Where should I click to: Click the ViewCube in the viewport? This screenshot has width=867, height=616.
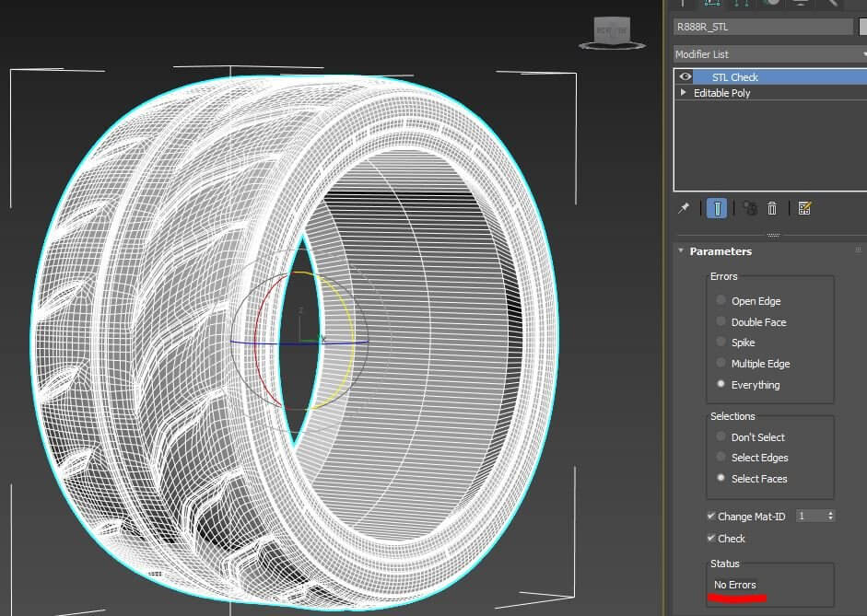point(612,32)
